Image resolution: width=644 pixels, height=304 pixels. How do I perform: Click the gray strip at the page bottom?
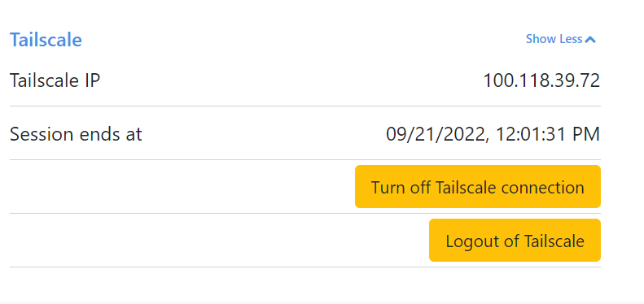(322, 302)
